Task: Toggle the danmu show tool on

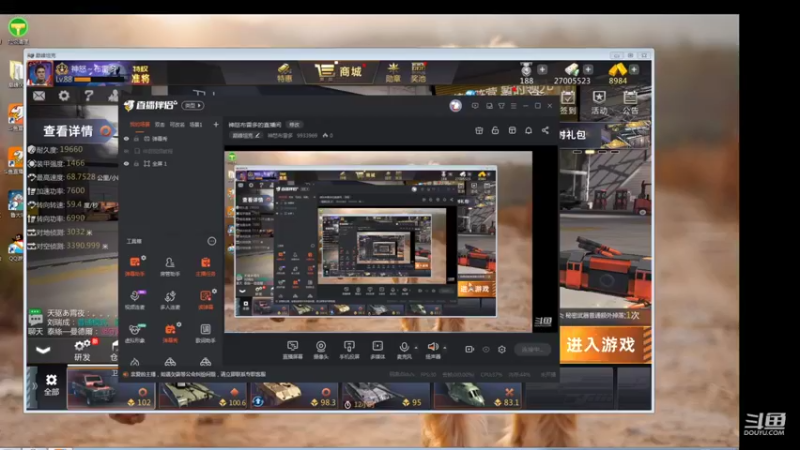Action: [170, 333]
